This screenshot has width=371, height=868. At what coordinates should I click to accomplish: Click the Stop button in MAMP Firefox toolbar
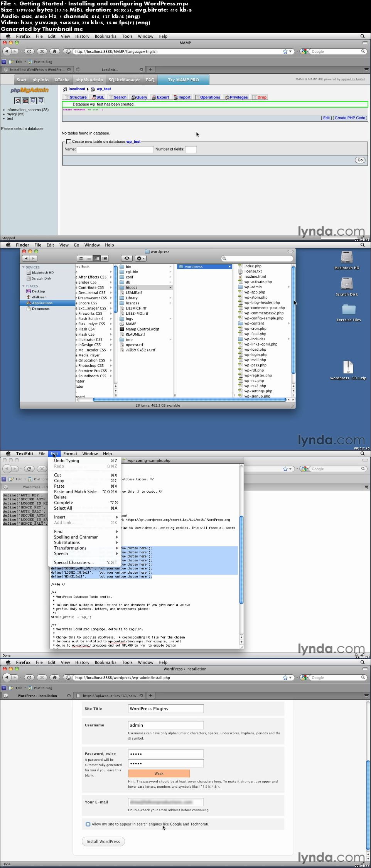42,51
